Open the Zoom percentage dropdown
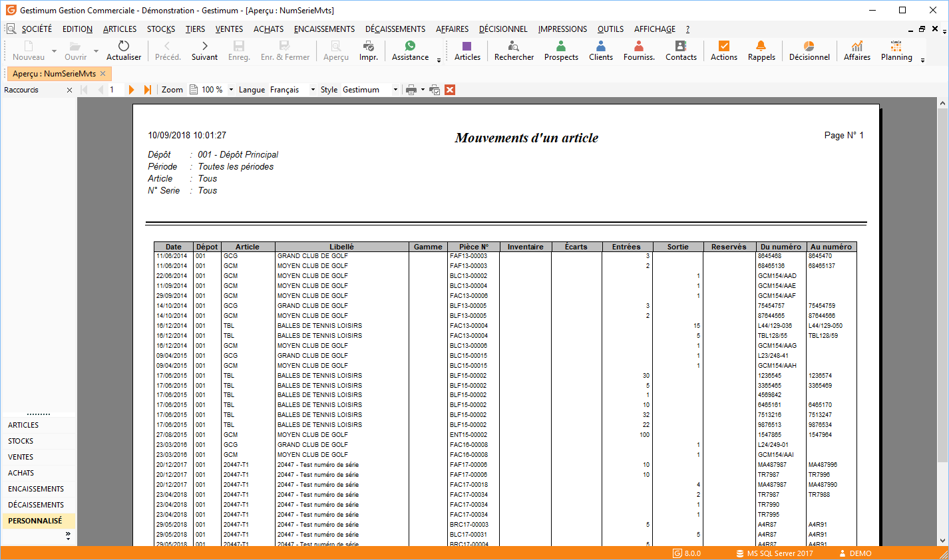This screenshot has height=560, width=949. point(231,90)
